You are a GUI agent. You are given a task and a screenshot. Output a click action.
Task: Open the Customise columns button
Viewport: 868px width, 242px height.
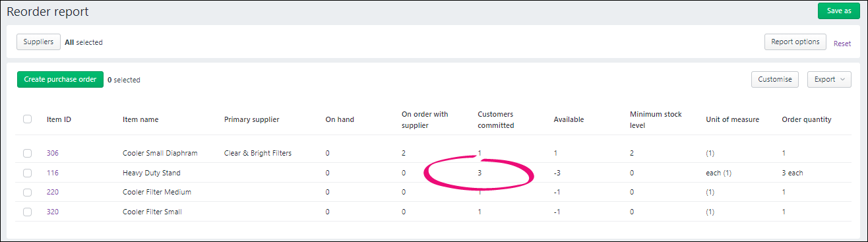[x=775, y=79]
